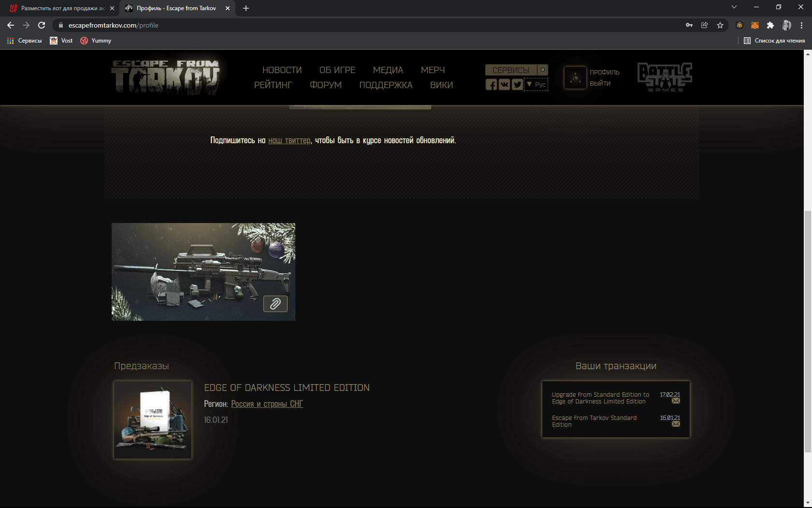Click the green status indicator beside СЕРВИСЫ
The image size is (812, 508).
[543, 70]
